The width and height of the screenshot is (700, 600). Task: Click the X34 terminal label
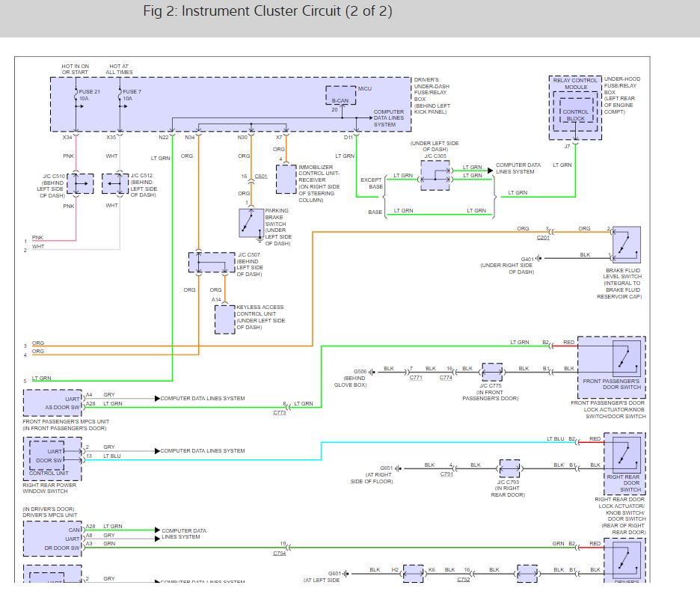[x=67, y=137]
